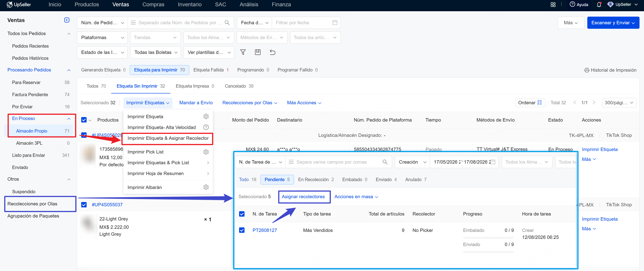Open Recolecciones por Olas in sidebar
644x271 pixels.
coord(32,204)
